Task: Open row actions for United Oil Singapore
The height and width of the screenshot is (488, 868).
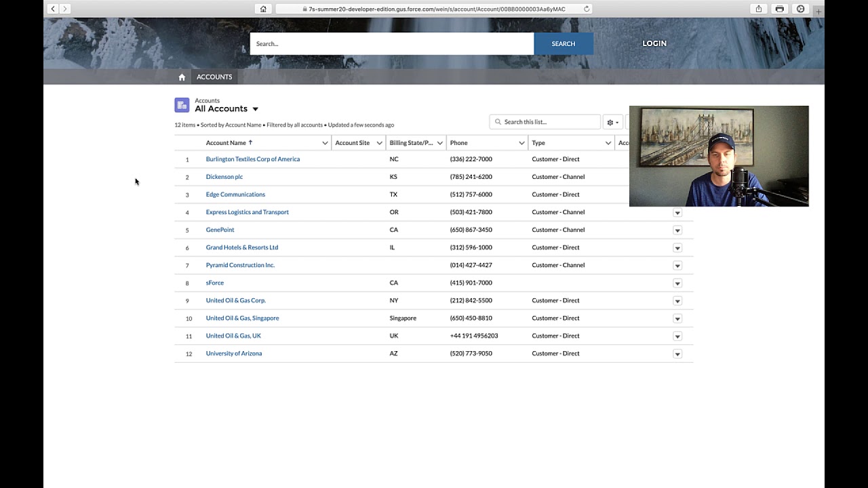Action: coord(677,319)
